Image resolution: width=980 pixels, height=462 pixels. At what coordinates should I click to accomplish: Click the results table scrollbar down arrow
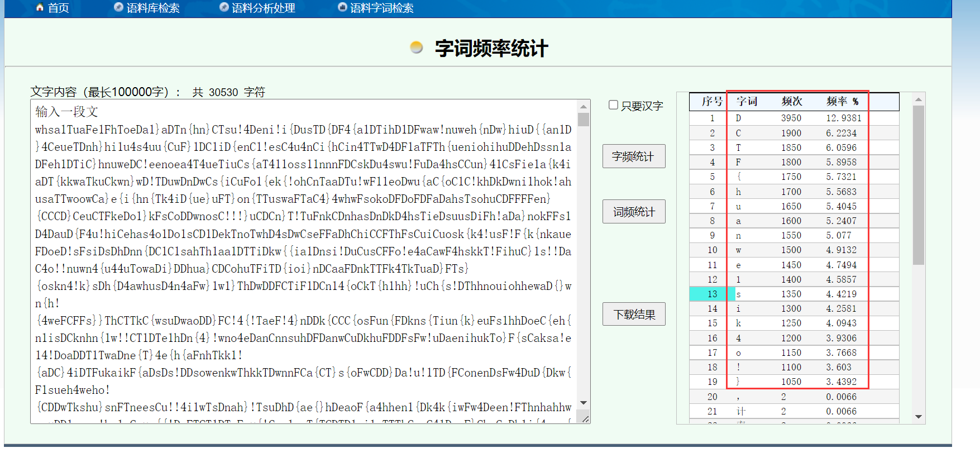(x=919, y=417)
